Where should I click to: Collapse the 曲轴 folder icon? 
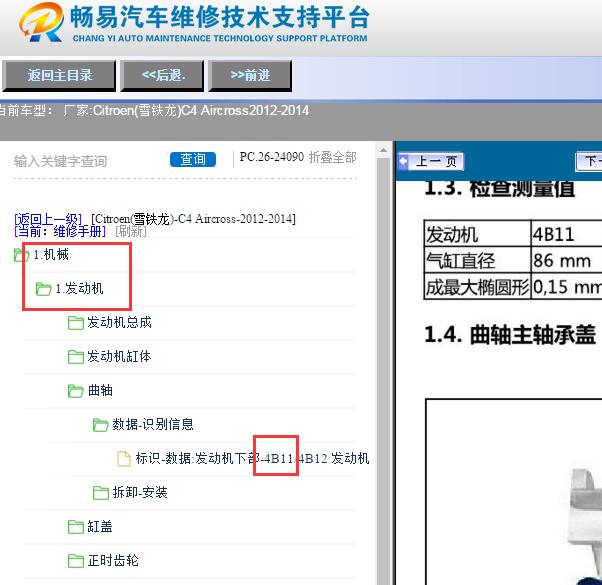(x=76, y=391)
